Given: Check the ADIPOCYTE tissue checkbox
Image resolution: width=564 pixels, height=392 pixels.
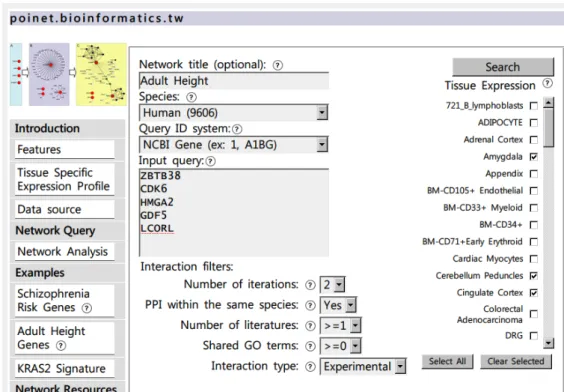Looking at the screenshot, I should click(534, 123).
